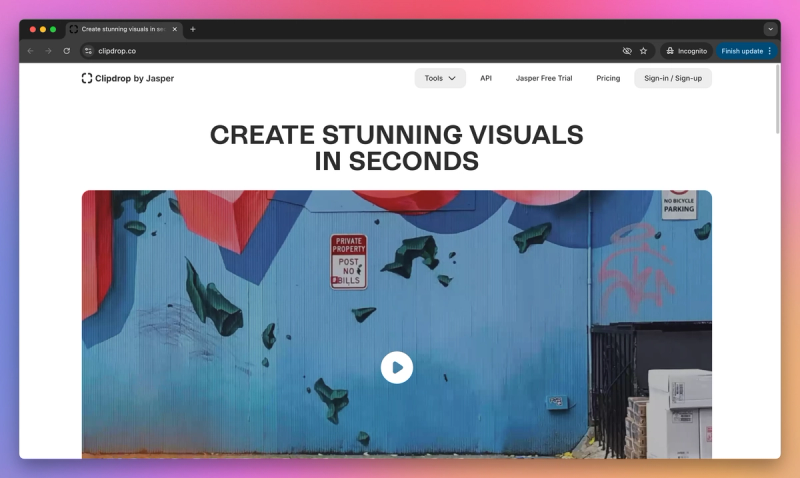
Task: Go to the Pricing page
Action: pos(608,78)
